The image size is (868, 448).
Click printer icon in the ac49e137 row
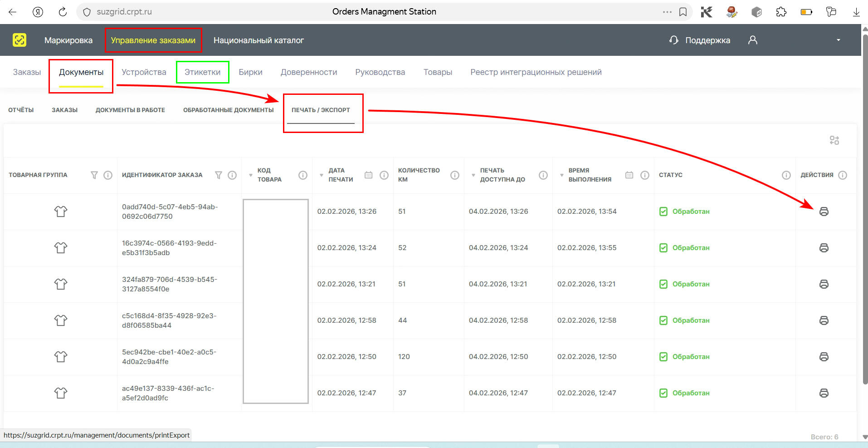[x=824, y=393]
